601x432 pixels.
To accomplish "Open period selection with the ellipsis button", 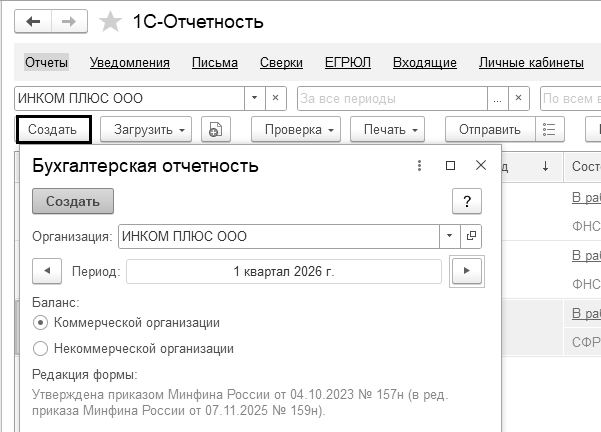I will coord(498,98).
